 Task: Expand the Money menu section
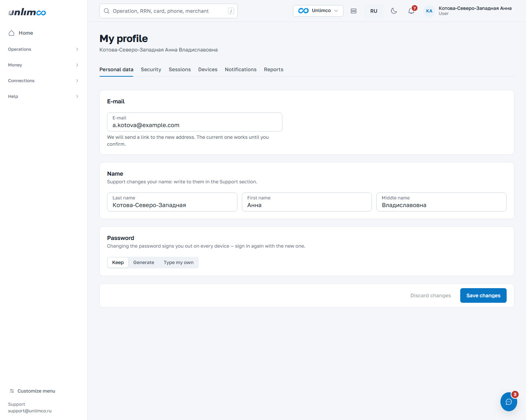(x=43, y=65)
